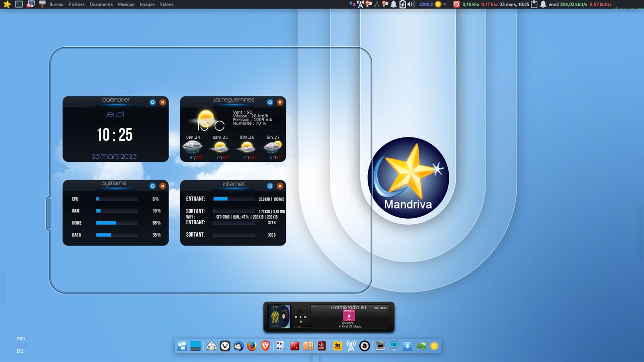The width and height of the screenshot is (644, 362).
Task: Click the 23 mars, 10:25 clock
Action: pyautogui.click(x=514, y=5)
